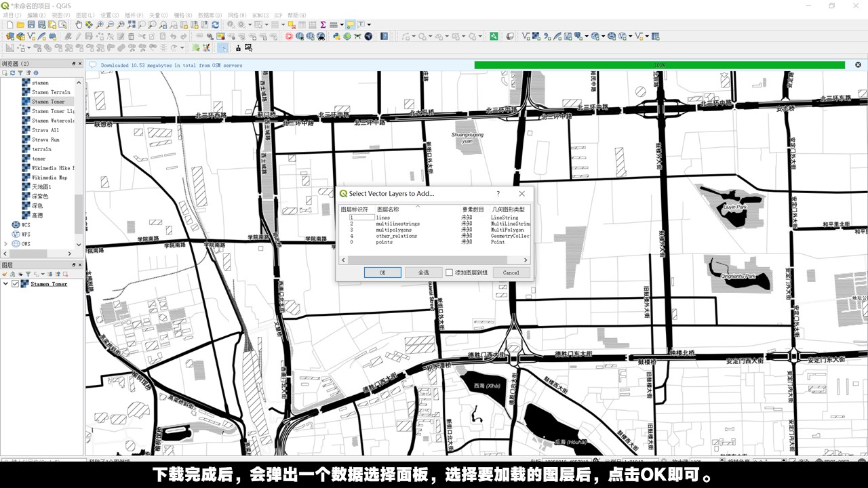Open the 矢量 menu
The image size is (868, 488).
point(158,15)
